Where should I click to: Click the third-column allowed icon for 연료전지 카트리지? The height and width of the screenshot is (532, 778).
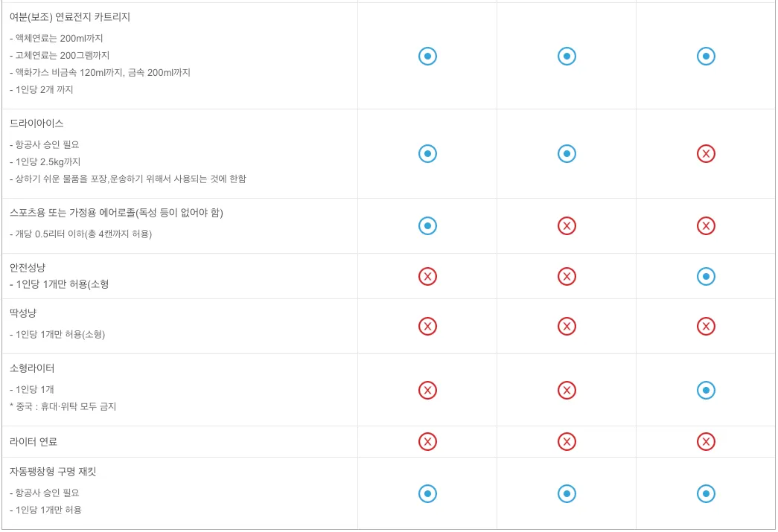click(x=706, y=56)
